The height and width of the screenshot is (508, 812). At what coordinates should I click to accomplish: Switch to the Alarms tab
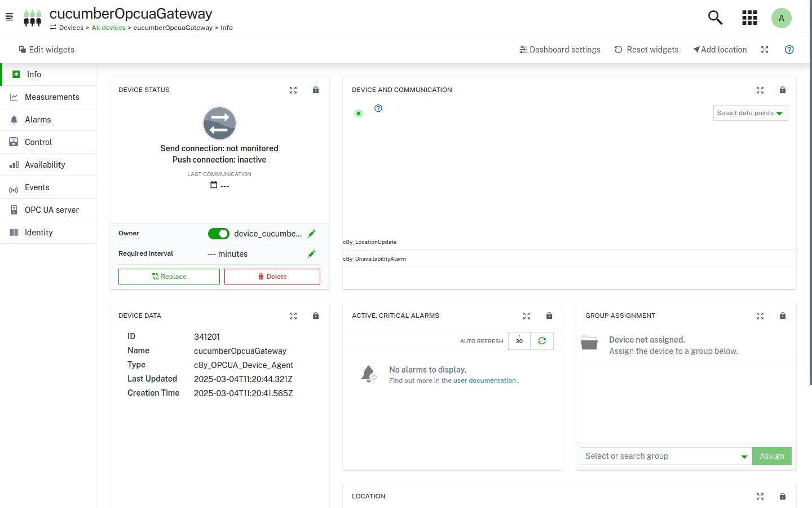pyautogui.click(x=37, y=119)
